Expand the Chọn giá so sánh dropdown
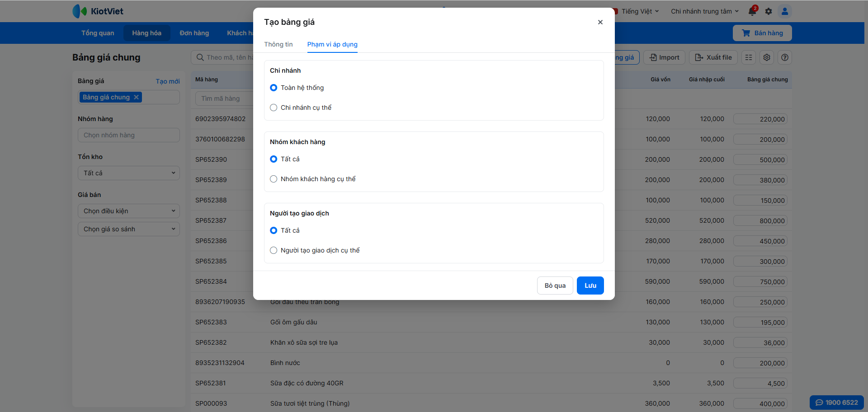Image resolution: width=868 pixels, height=412 pixels. [129, 229]
